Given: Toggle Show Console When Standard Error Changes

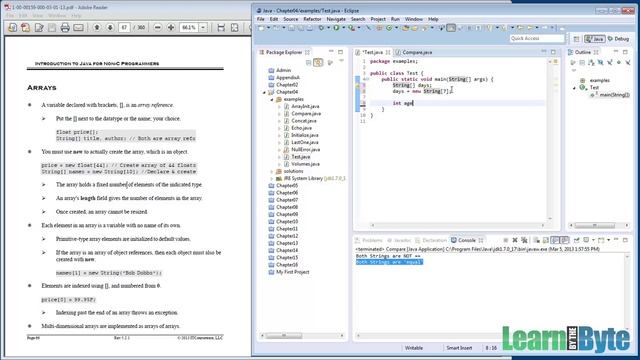Looking at the screenshot, I should (564, 240).
